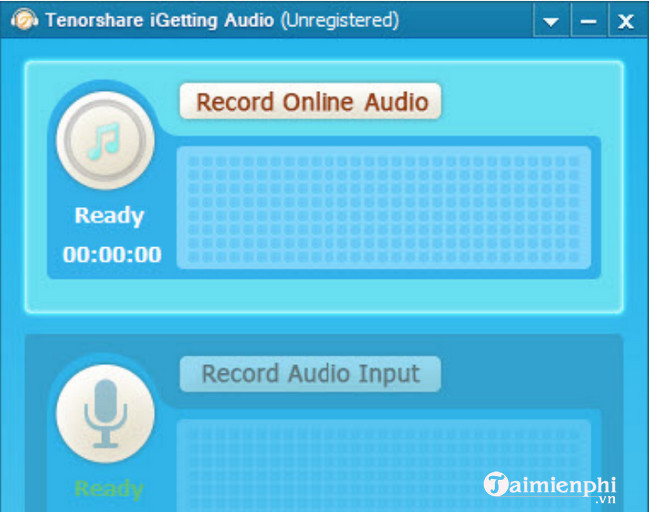The height and width of the screenshot is (512, 650).
Task: Select the Record Audio Input button
Action: [310, 374]
